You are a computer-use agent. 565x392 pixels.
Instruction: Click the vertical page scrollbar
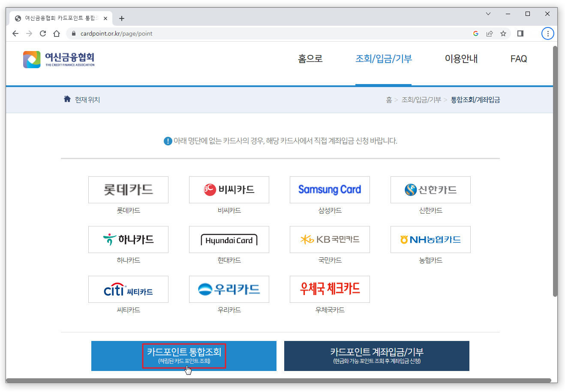click(x=555, y=171)
